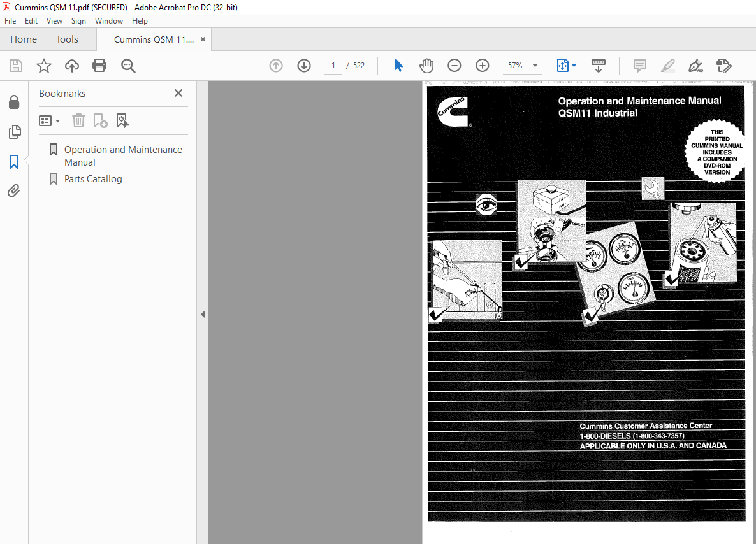The image size is (756, 544).
Task: Show the Page Thumbnails panel
Action: click(x=15, y=132)
